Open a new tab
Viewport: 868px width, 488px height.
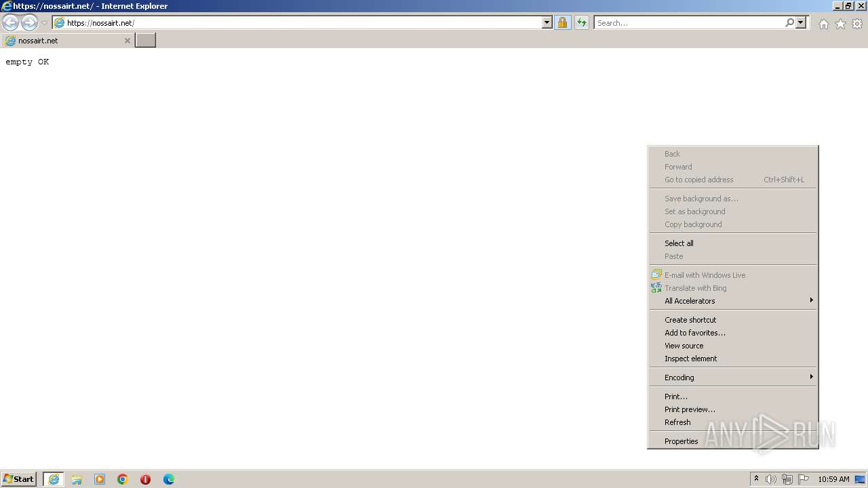pyautogui.click(x=145, y=41)
